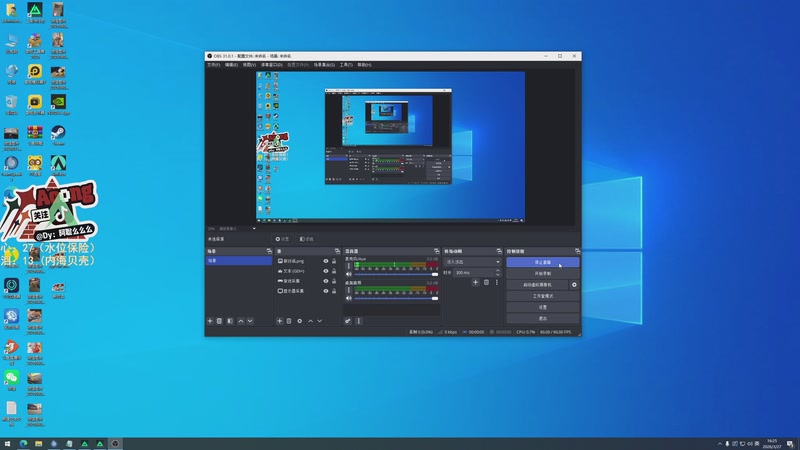800x450 pixels.
Task: Hide the 游戏采集 source
Action: coord(326,281)
